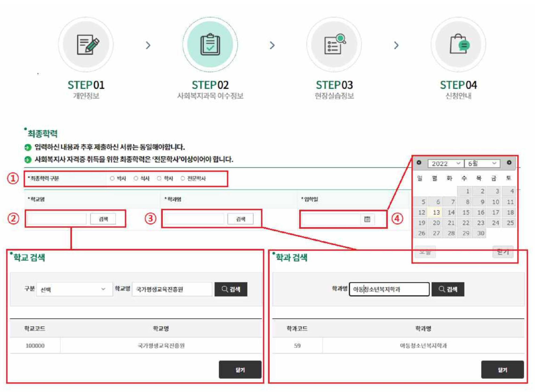Click the STEP04 신청안내 label

point(458,96)
